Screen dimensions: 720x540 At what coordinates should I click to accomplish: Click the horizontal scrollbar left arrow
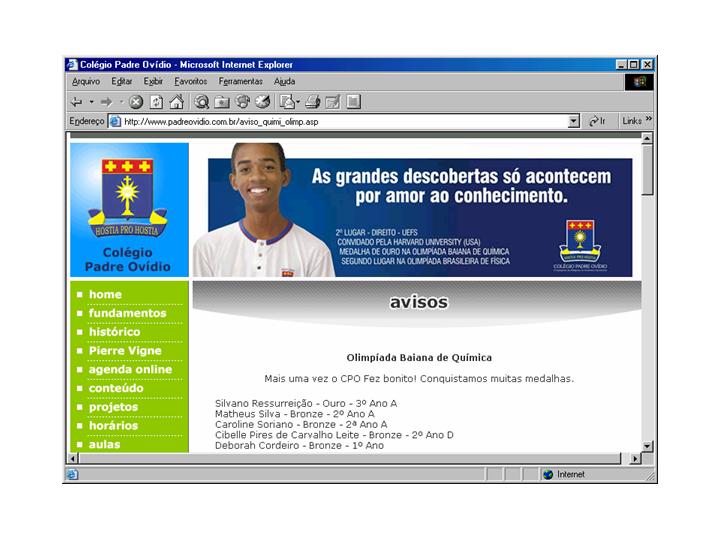click(x=73, y=458)
